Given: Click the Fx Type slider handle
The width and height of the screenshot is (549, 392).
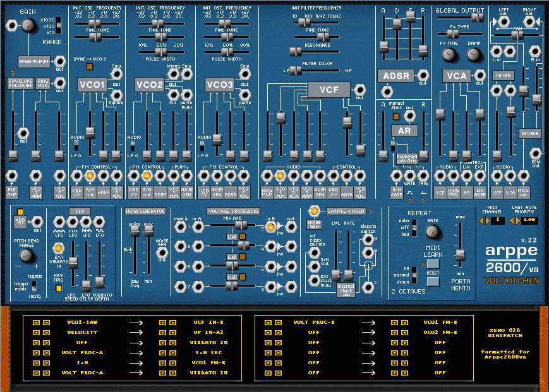Looking at the screenshot, I should [453, 33].
